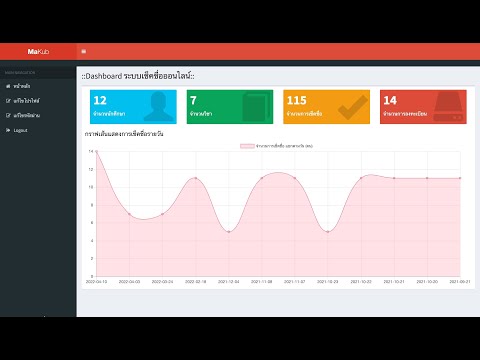Click the first data point at value 14
Image resolution: width=480 pixels, height=360 pixels.
click(96, 152)
